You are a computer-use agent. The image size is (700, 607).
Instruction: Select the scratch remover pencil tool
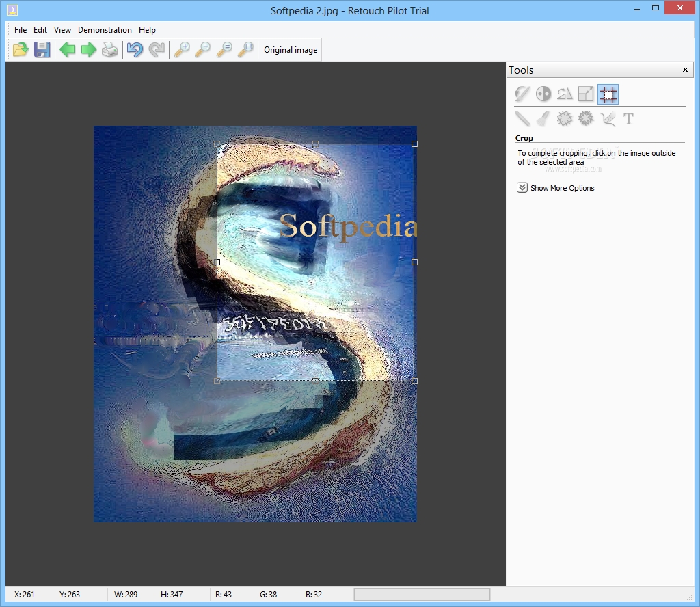click(x=522, y=119)
